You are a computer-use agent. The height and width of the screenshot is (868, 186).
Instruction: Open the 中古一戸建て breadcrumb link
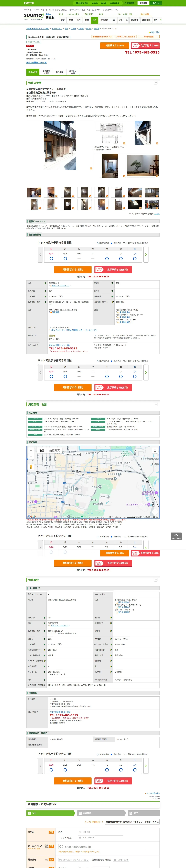57,29
